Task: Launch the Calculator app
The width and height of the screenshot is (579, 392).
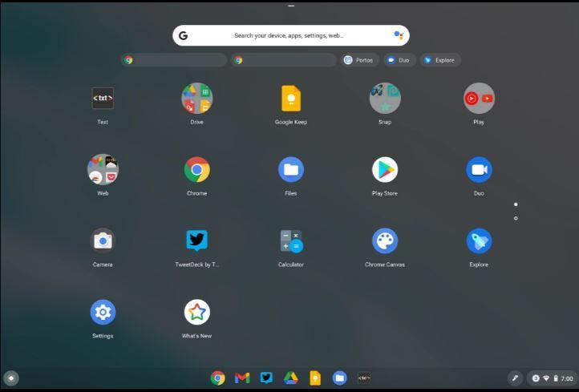Action: coord(290,241)
